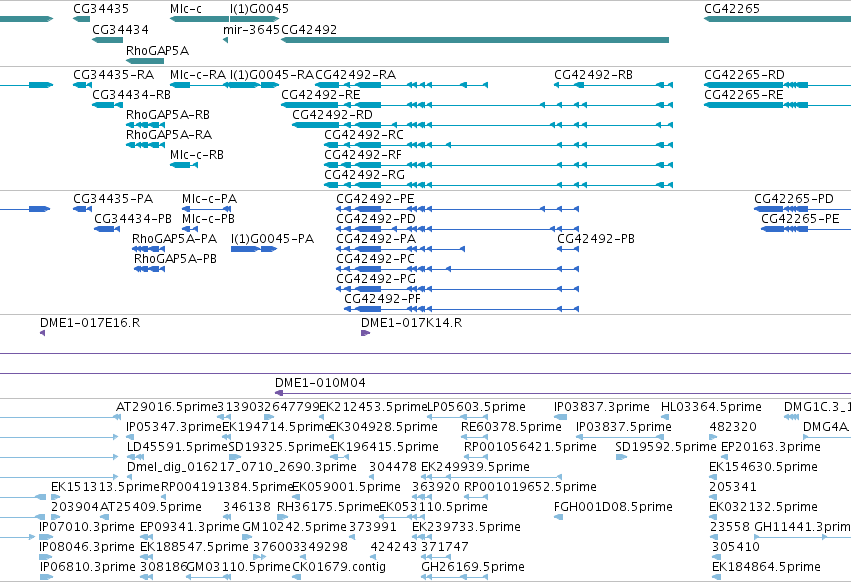Select EST IP03837.5prime
This screenshot has width=851, height=582.
(620, 436)
